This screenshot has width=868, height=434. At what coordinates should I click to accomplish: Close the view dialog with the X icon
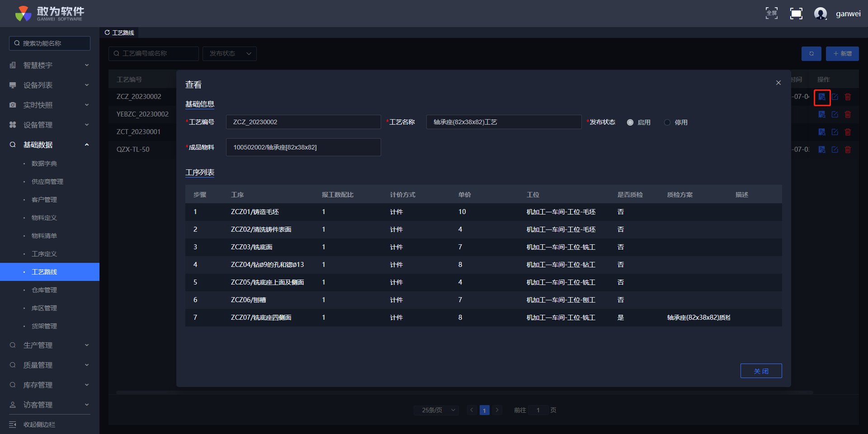tap(778, 83)
